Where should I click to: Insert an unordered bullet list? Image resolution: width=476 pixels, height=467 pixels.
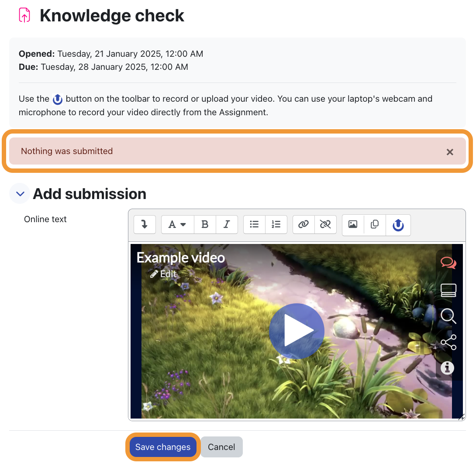(x=255, y=224)
